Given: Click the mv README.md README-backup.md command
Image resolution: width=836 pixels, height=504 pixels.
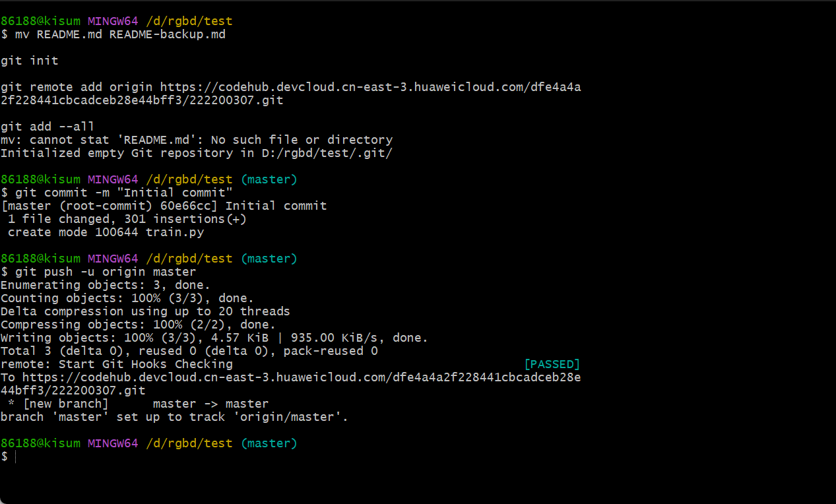Looking at the screenshot, I should (120, 34).
